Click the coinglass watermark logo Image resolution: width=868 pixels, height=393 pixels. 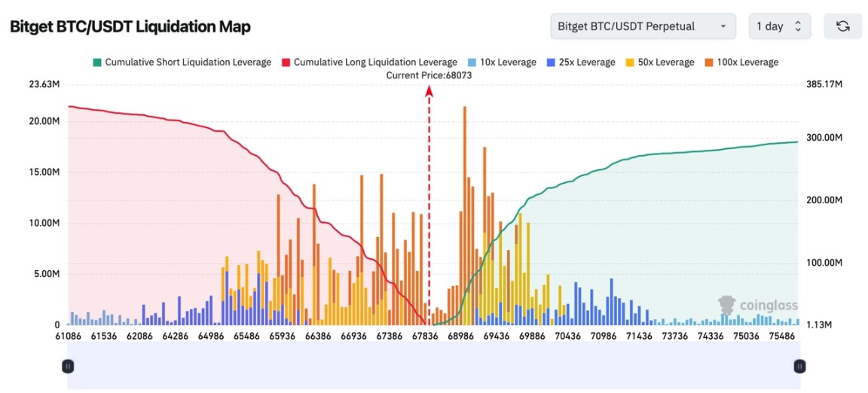(x=753, y=305)
